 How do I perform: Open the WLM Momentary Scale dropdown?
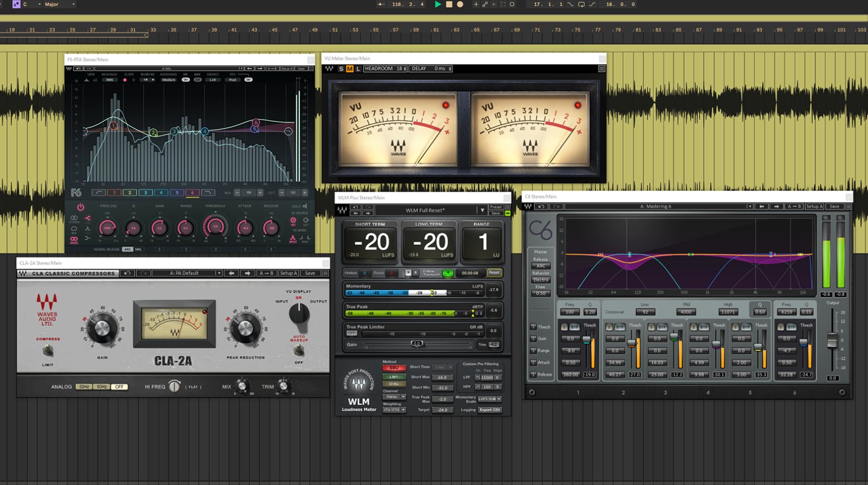[x=490, y=399]
